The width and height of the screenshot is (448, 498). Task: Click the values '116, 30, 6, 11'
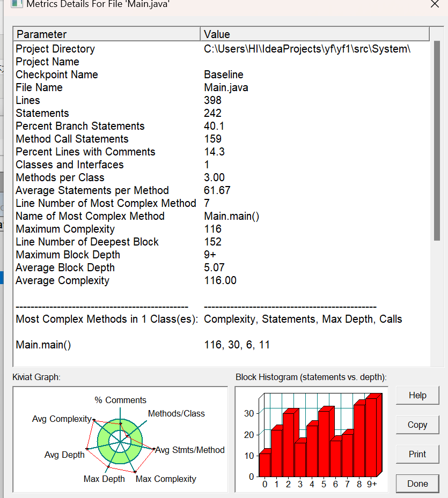point(237,345)
